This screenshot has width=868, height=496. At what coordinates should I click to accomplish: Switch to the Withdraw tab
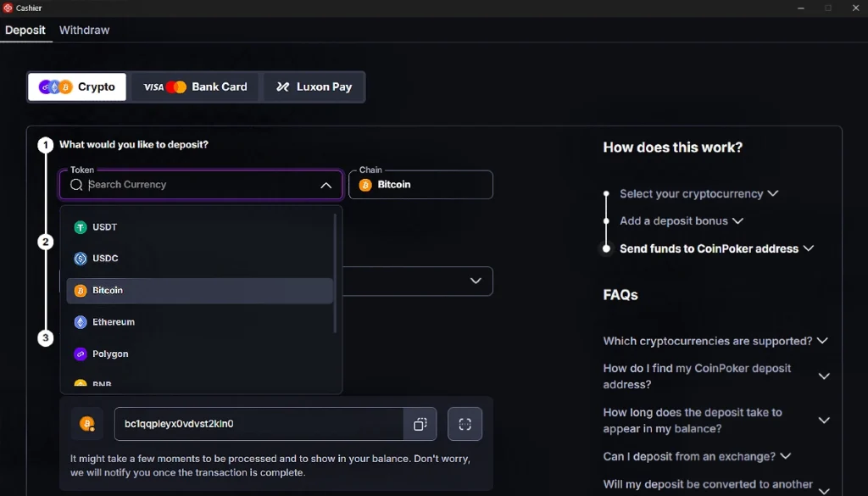(84, 30)
